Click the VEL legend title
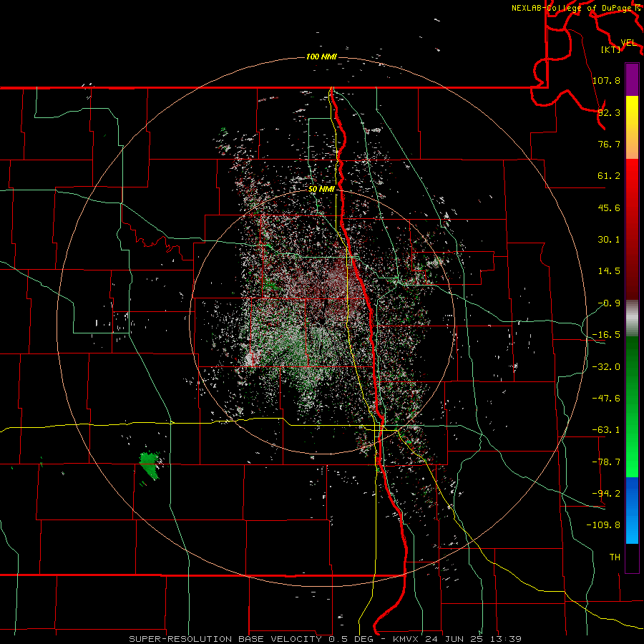Image resolution: width=644 pixels, height=644 pixels. (x=628, y=43)
